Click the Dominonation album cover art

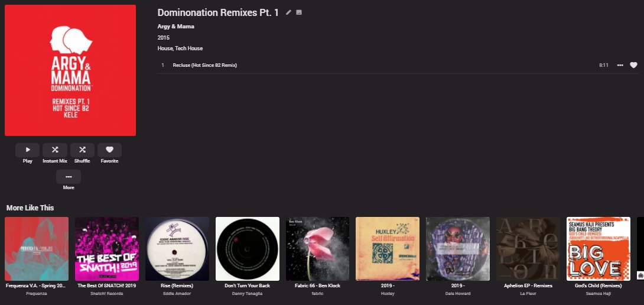(x=70, y=70)
